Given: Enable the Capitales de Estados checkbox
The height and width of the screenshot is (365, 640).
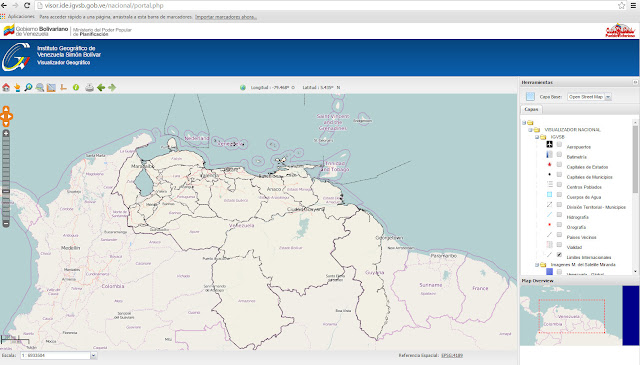Looking at the screenshot, I should point(559,164).
